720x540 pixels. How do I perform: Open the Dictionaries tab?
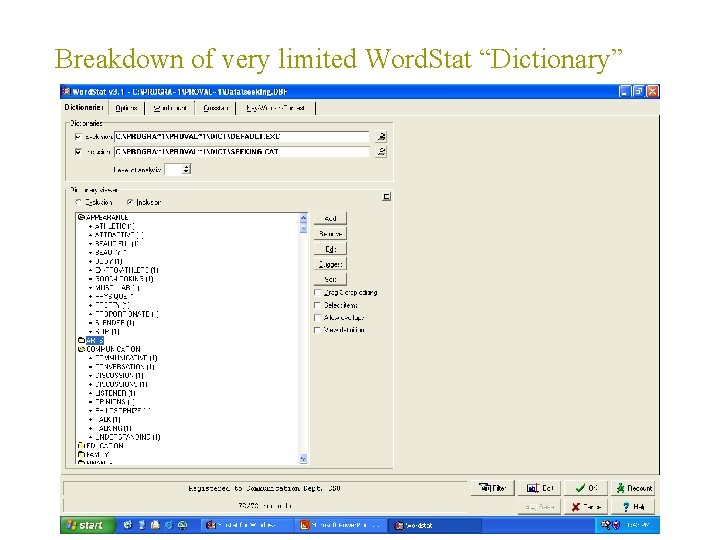pyautogui.click(x=84, y=107)
